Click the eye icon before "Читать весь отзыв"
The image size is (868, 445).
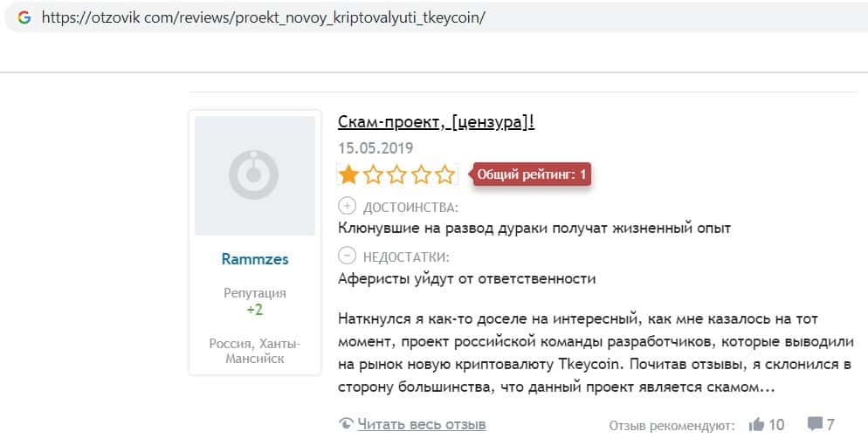click(347, 425)
